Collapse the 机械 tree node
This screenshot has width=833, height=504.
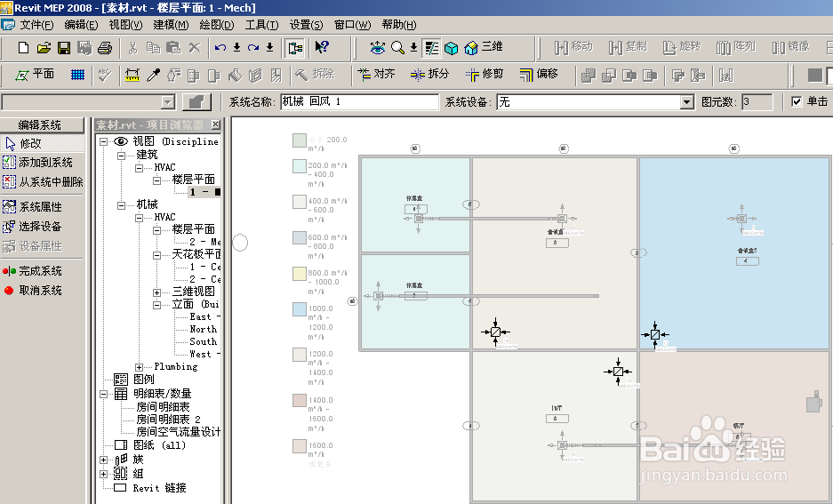click(122, 205)
